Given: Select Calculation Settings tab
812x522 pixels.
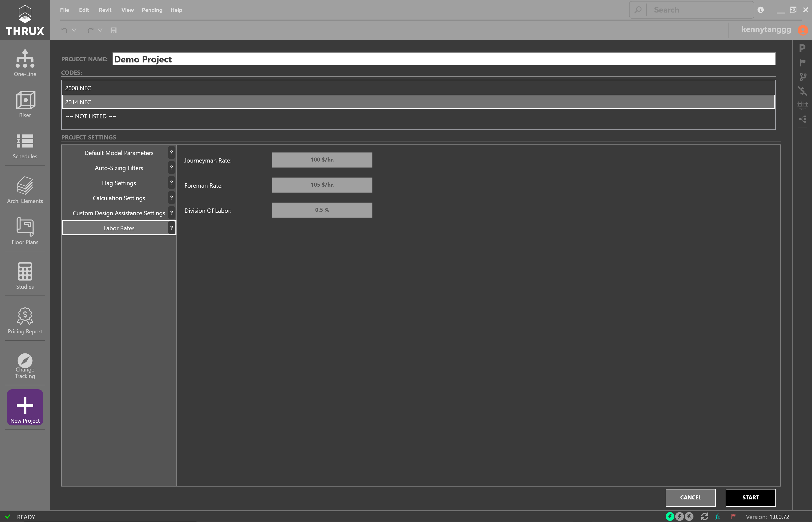Looking at the screenshot, I should 119,198.
